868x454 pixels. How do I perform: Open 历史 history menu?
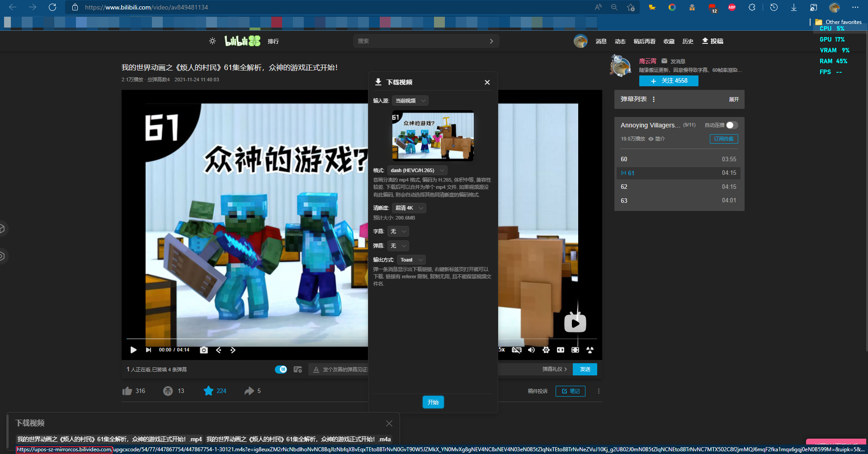[688, 41]
